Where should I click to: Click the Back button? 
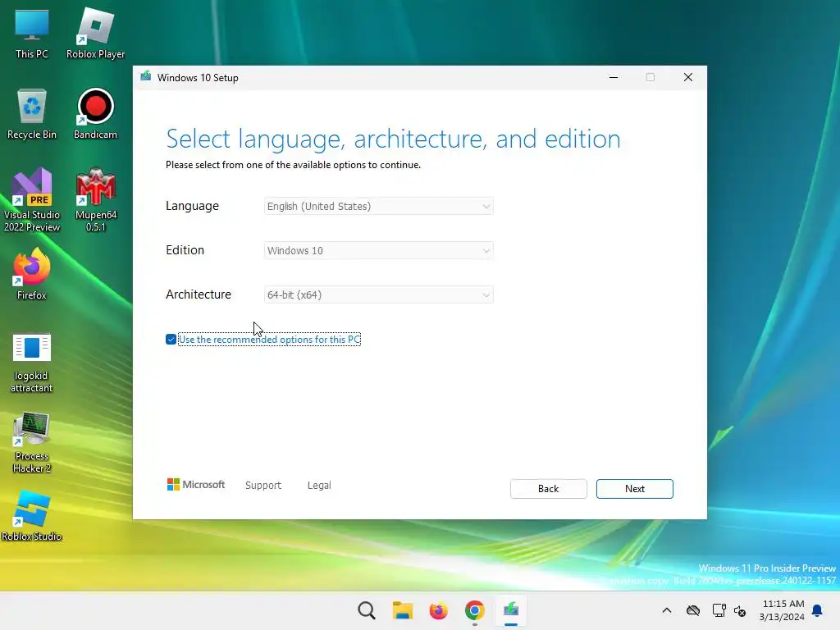point(549,489)
